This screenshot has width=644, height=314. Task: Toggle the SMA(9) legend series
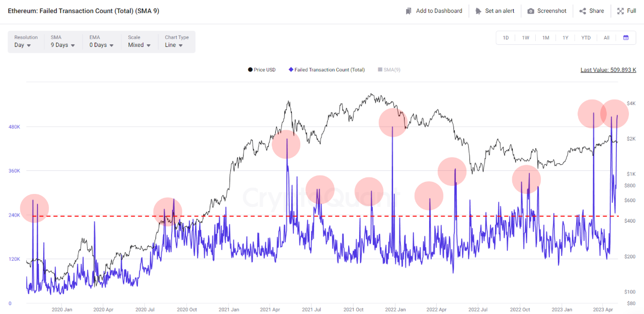pos(389,70)
